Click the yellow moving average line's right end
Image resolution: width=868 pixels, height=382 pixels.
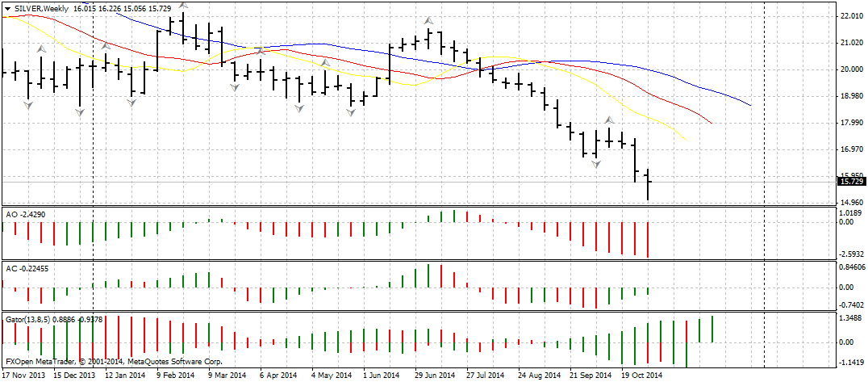point(684,138)
